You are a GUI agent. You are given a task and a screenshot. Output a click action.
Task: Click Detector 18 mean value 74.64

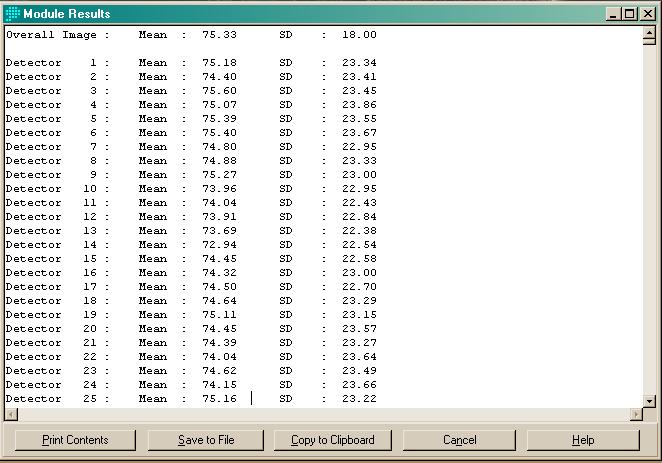coord(219,301)
